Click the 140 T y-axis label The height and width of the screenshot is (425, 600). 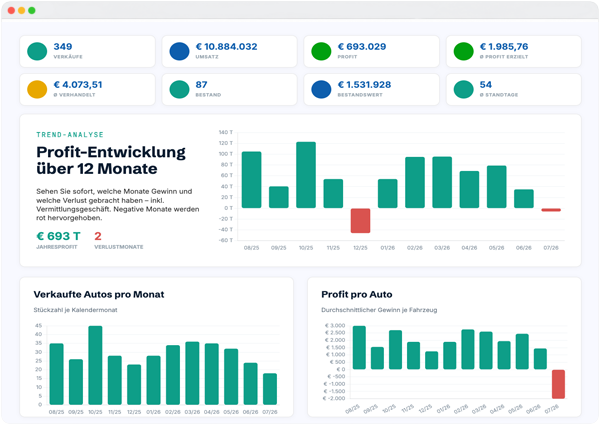(x=226, y=132)
